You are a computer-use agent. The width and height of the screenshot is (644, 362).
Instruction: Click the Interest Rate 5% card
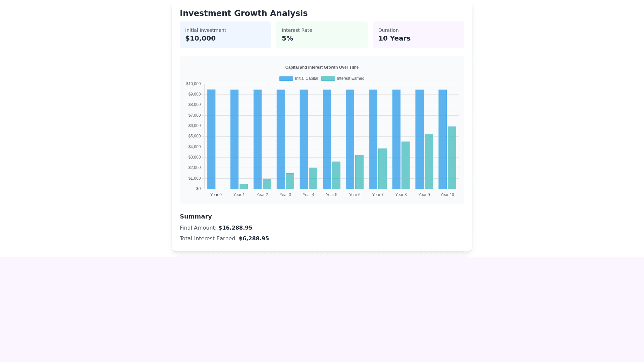[322, 35]
